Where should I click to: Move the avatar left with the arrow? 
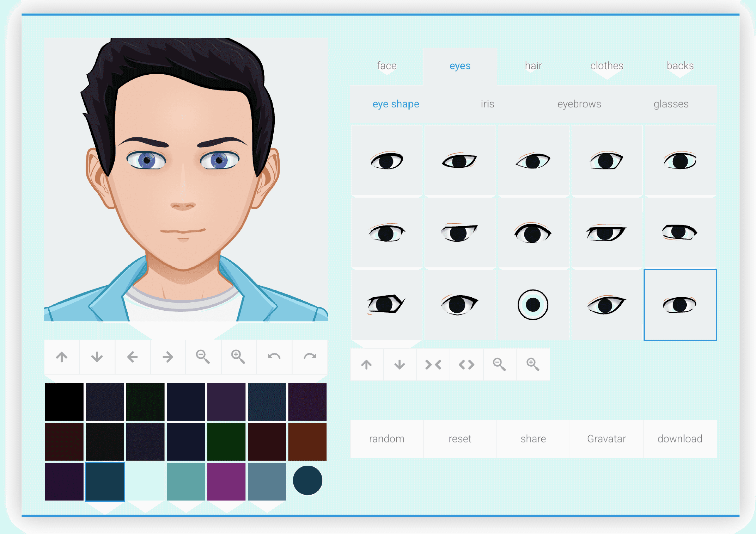click(132, 357)
